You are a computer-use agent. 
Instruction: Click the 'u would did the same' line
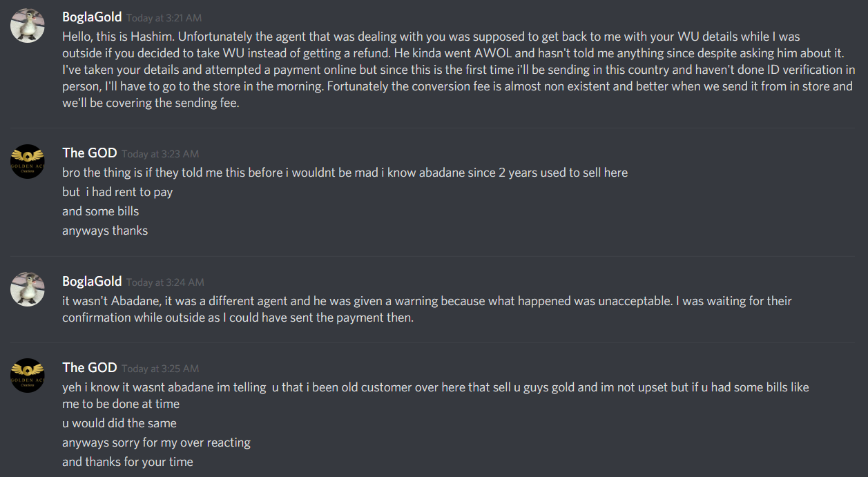pos(119,423)
